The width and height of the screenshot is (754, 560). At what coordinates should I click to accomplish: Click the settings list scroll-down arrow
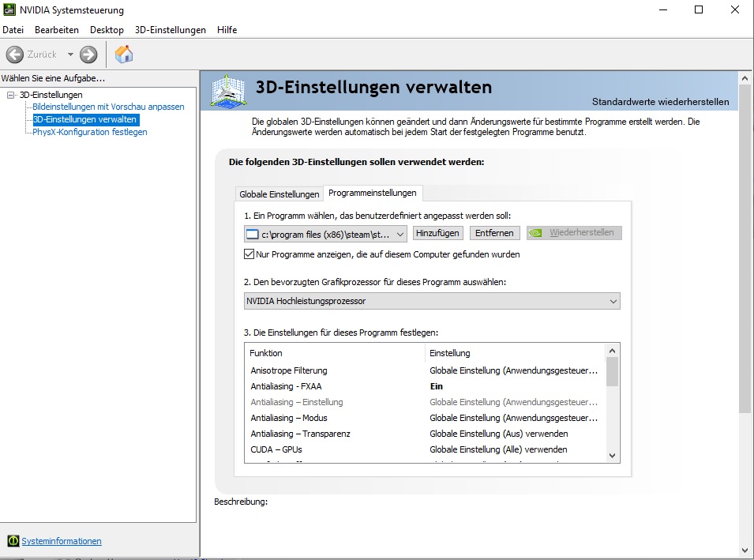pos(612,455)
